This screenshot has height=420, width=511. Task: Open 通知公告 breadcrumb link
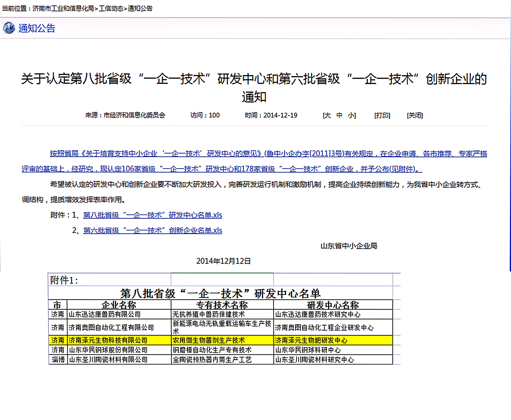click(x=140, y=8)
